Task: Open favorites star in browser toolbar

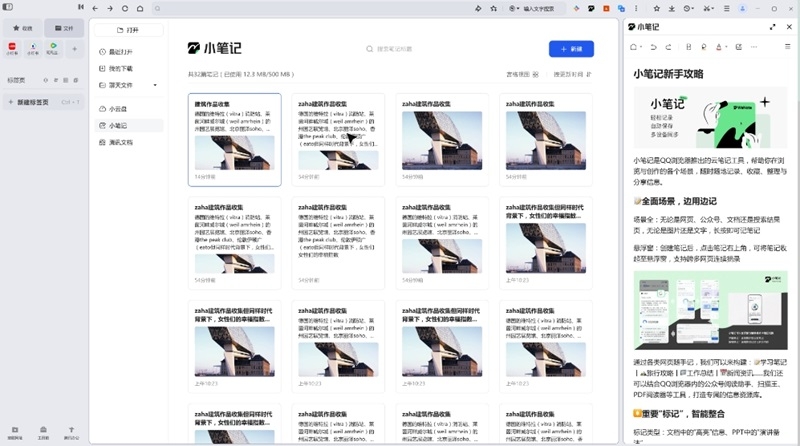Action: tap(657, 8)
